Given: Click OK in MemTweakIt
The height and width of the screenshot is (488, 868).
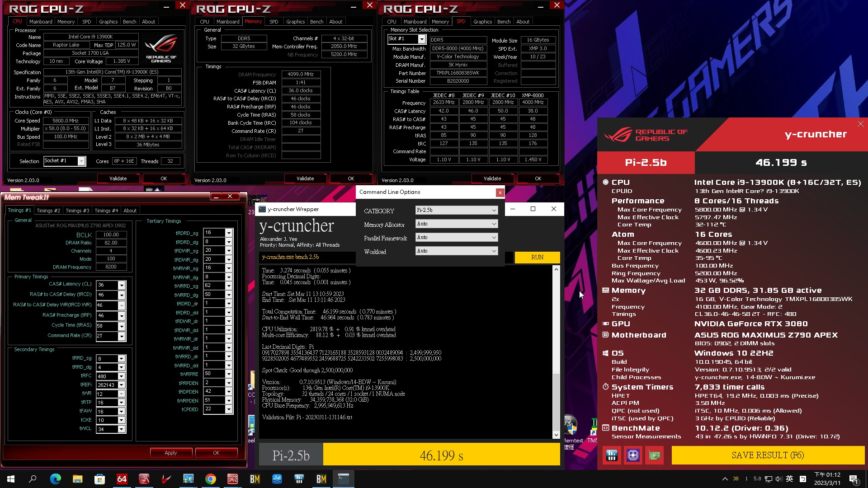Looking at the screenshot, I should pyautogui.click(x=216, y=453).
